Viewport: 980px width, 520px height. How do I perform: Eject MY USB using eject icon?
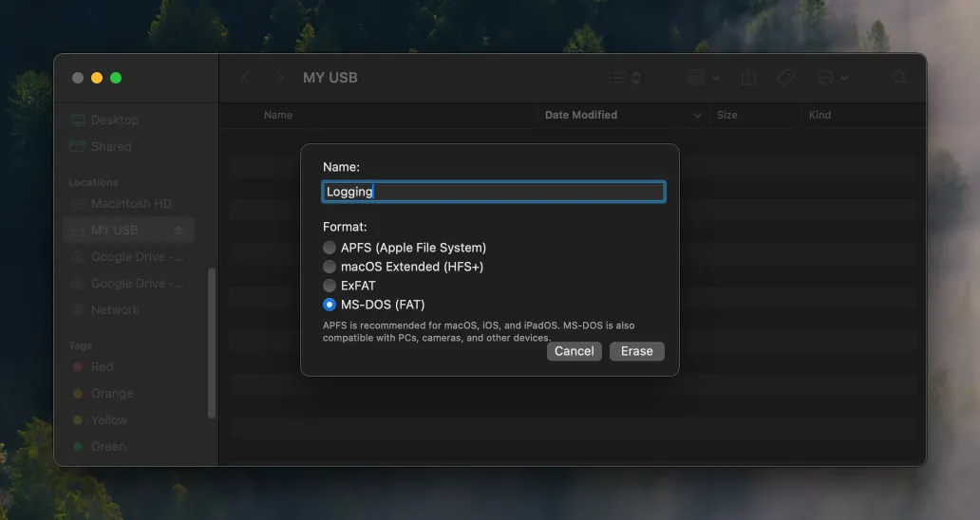(x=179, y=231)
